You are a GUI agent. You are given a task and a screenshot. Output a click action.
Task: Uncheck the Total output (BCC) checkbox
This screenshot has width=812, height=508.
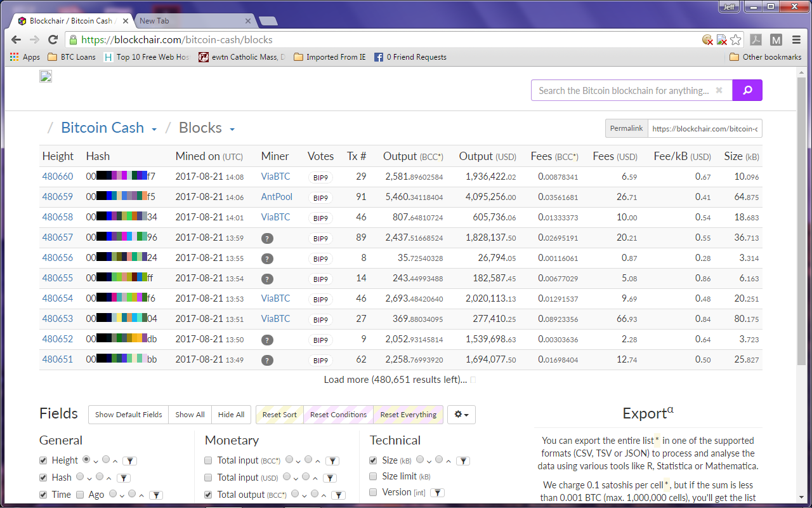coord(209,495)
